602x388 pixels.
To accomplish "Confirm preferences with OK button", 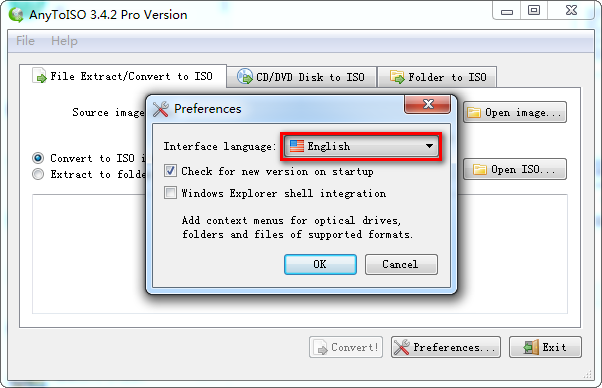I will pyautogui.click(x=320, y=264).
